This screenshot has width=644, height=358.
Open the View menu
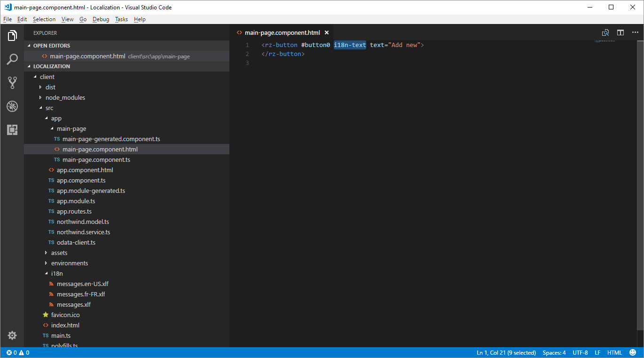(68, 19)
